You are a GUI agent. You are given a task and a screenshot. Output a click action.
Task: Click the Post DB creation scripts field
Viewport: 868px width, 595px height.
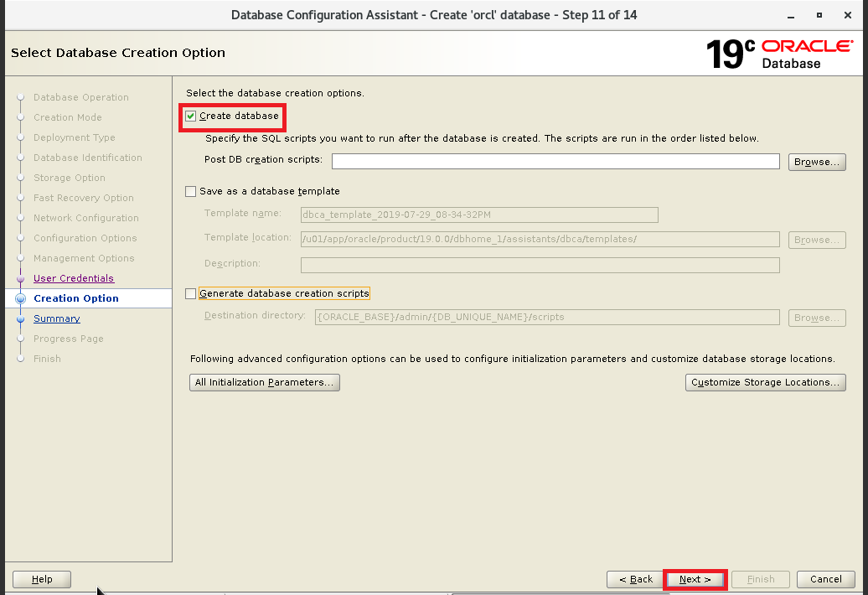pyautogui.click(x=555, y=161)
